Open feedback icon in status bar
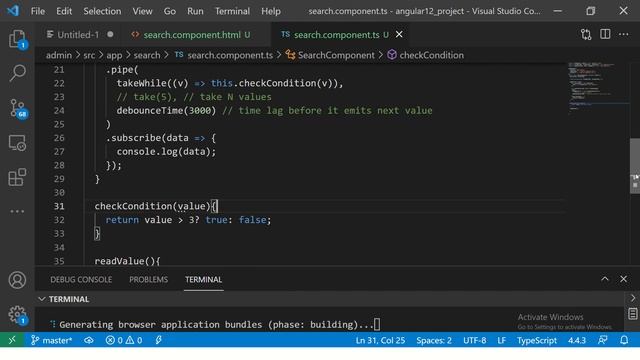This screenshot has height=360, width=640. pyautogui.click(x=602, y=340)
